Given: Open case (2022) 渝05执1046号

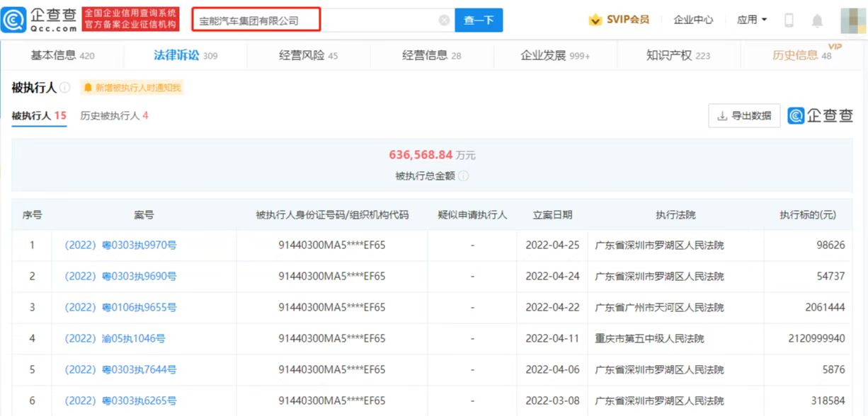Looking at the screenshot, I should [115, 339].
